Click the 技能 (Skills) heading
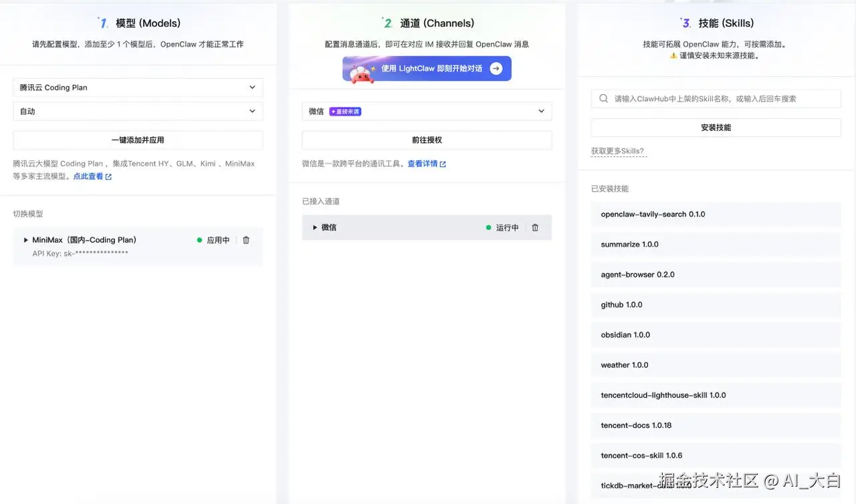Image resolution: width=856 pixels, height=504 pixels. point(726,23)
